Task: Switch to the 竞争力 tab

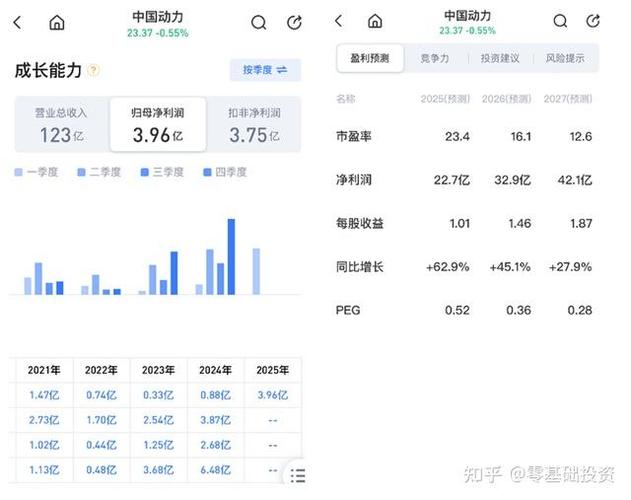Action: coord(435,58)
